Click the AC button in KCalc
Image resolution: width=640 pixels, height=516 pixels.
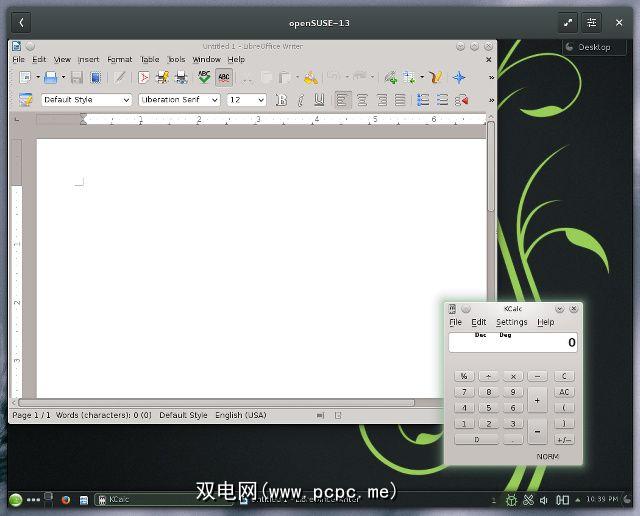(564, 392)
